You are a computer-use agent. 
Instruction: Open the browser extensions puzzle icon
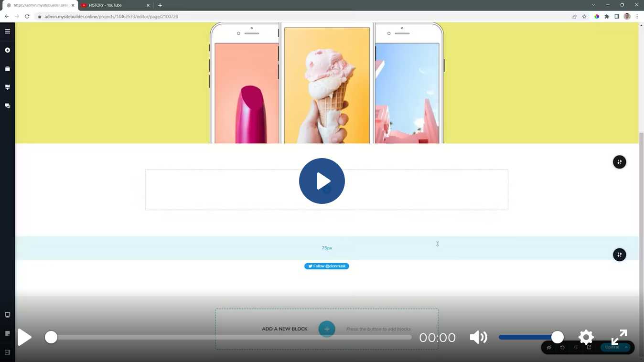click(607, 16)
